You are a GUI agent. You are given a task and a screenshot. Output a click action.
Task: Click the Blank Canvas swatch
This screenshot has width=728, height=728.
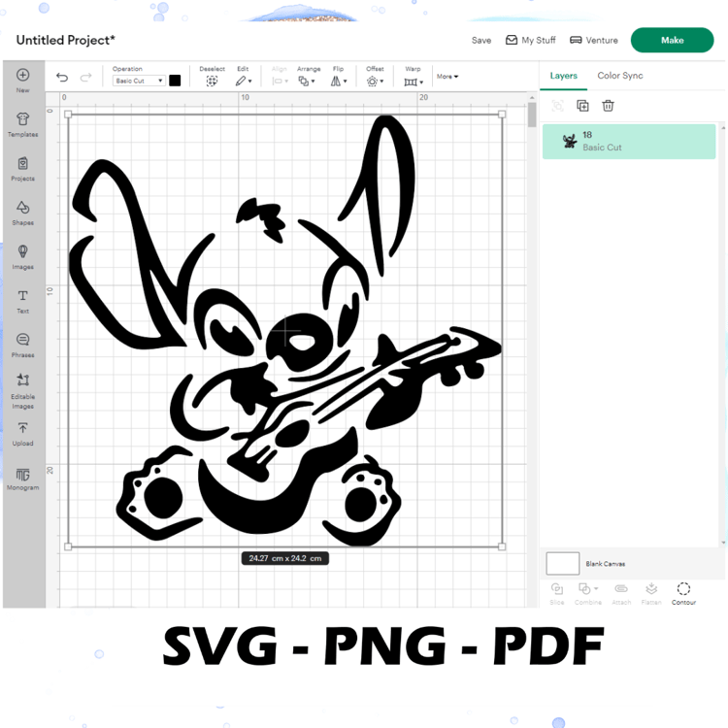pyautogui.click(x=562, y=563)
